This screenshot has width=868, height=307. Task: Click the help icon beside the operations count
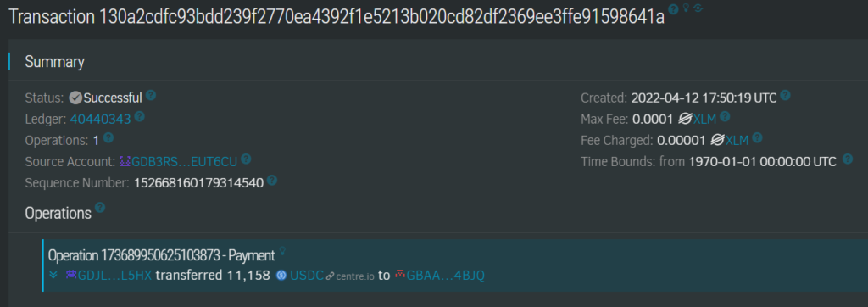pos(108,138)
